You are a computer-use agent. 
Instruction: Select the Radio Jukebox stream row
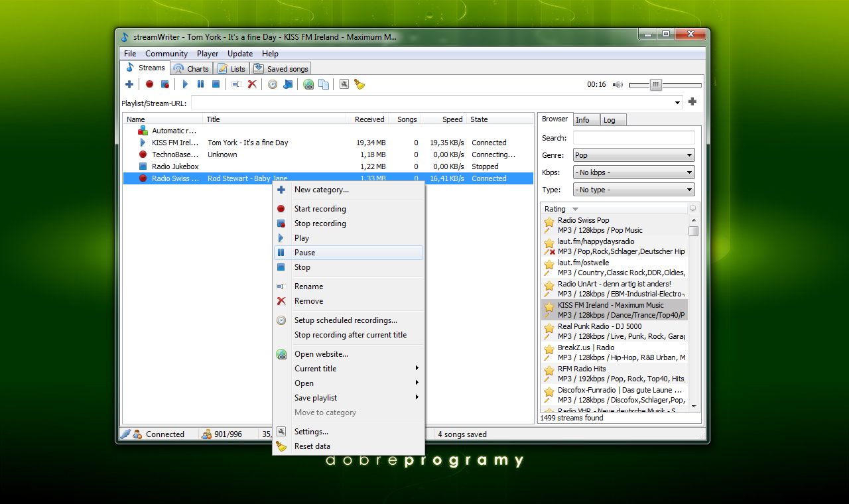pos(328,166)
